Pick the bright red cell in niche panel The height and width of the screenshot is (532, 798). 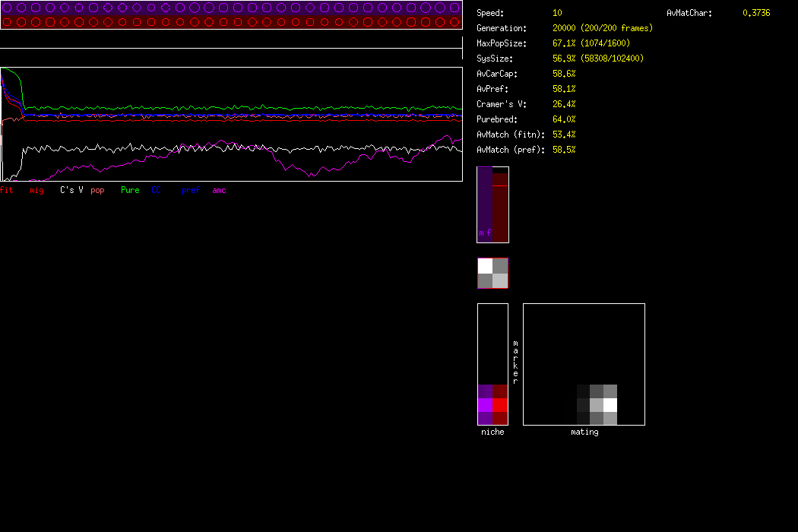point(500,405)
